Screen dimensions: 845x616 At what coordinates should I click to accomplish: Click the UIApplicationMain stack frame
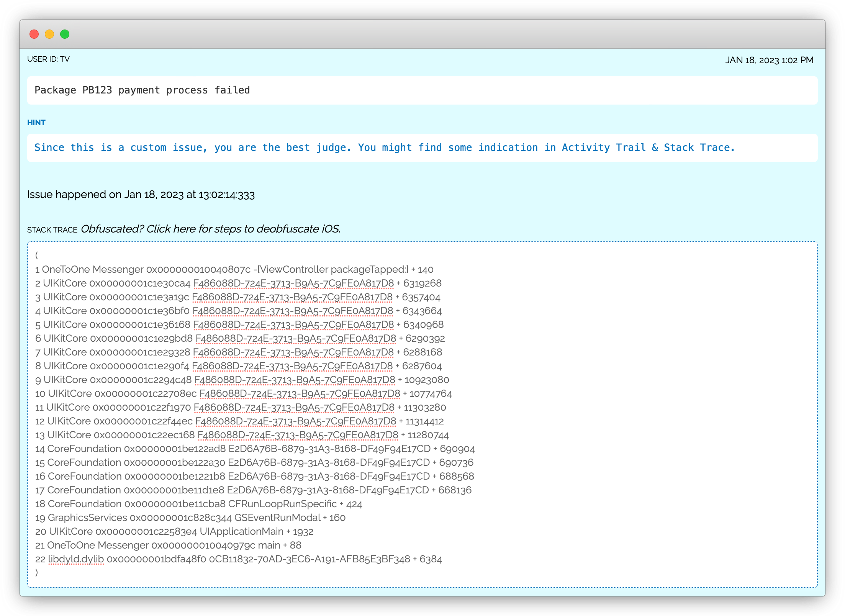(174, 532)
